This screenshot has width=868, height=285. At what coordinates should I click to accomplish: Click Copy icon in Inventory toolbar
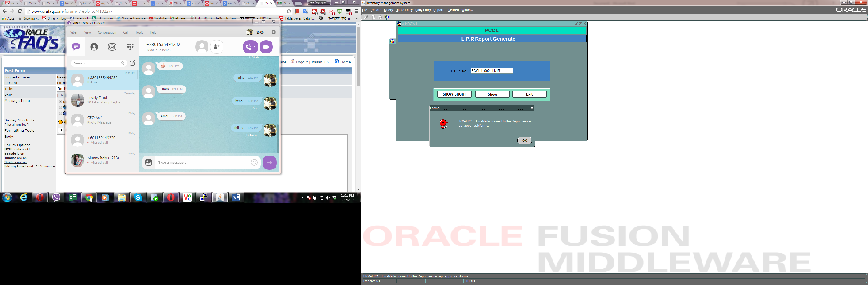[373, 17]
